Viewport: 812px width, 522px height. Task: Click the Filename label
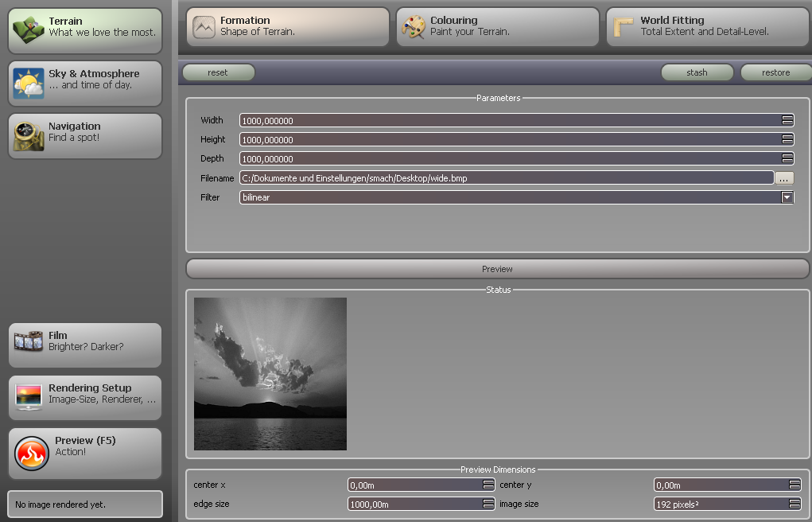pos(217,178)
